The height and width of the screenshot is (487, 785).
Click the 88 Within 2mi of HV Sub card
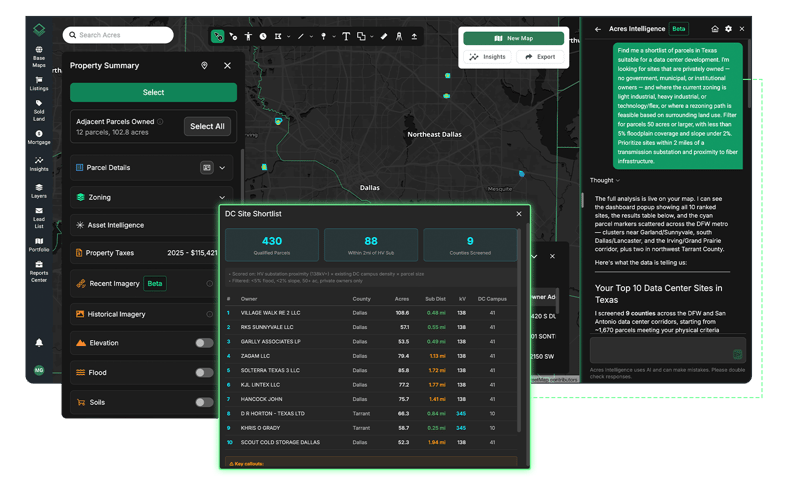click(371, 245)
